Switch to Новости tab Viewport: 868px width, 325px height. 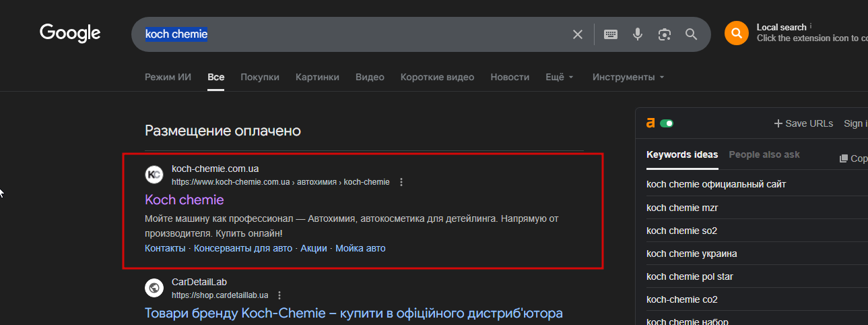tap(510, 77)
